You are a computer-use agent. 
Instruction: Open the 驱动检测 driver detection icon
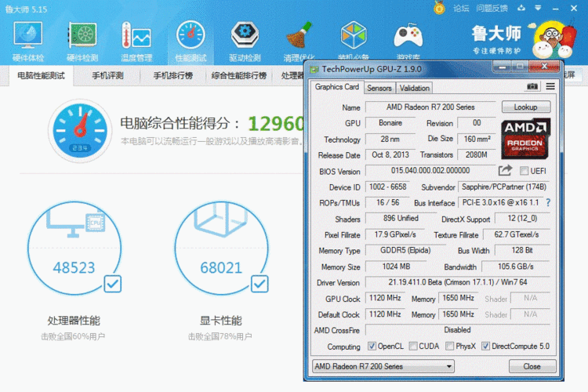point(245,41)
